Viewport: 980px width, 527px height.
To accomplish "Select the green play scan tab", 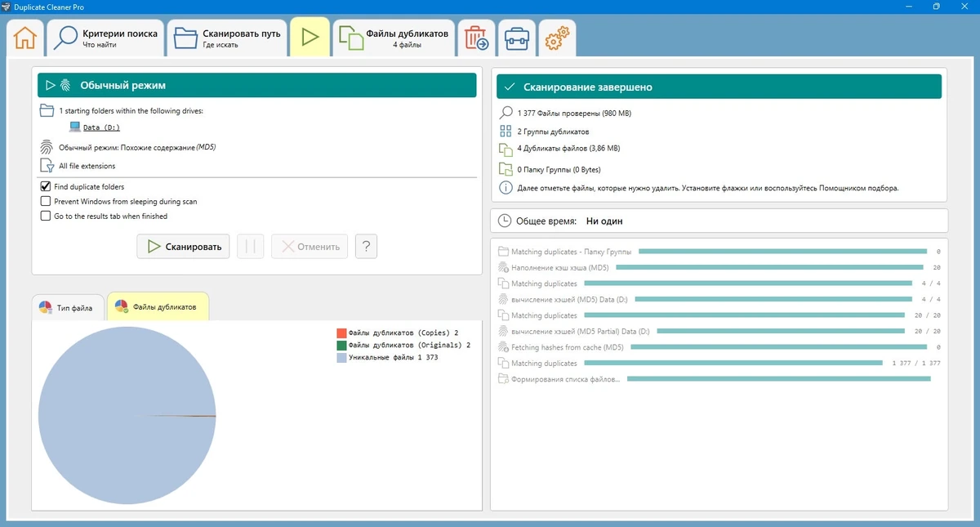I will [310, 37].
